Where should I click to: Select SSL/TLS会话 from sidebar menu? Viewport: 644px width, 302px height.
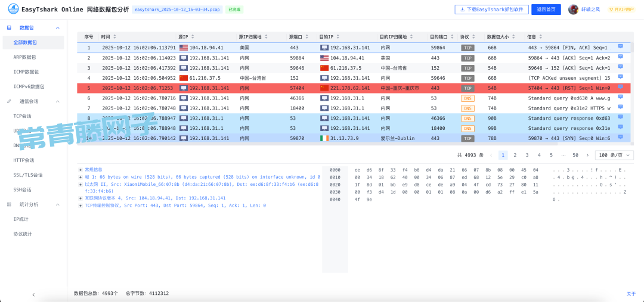28,175
